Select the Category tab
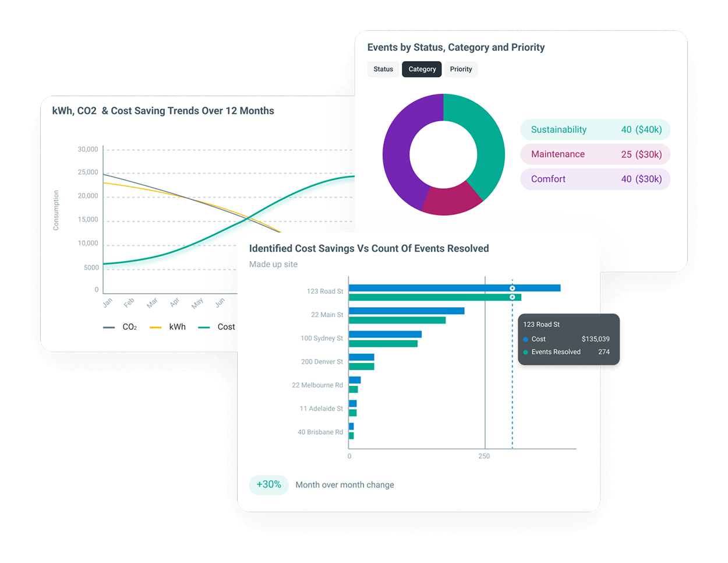Image resolution: width=728 pixels, height=563 pixels. click(422, 69)
